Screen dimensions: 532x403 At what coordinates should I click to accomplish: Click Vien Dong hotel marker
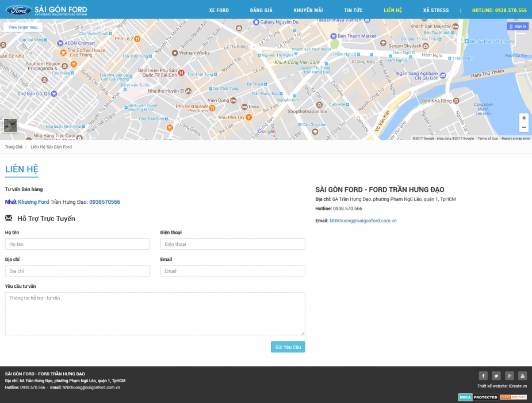[234, 101]
